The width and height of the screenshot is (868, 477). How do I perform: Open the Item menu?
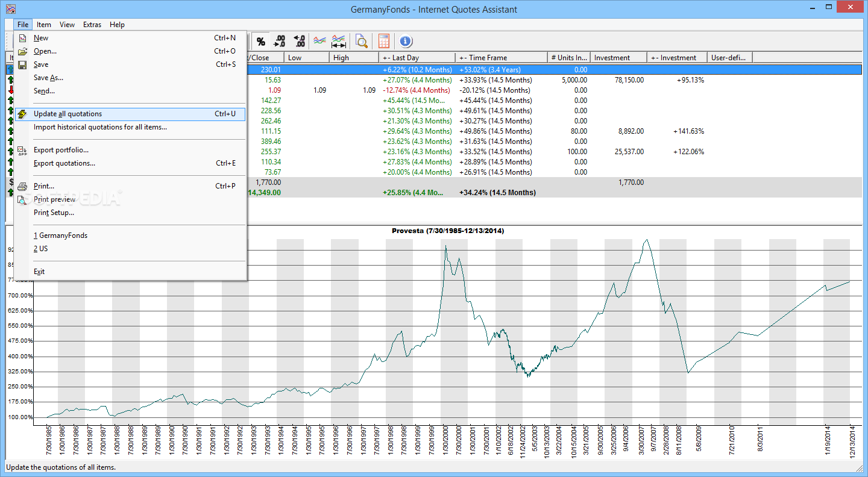(44, 25)
